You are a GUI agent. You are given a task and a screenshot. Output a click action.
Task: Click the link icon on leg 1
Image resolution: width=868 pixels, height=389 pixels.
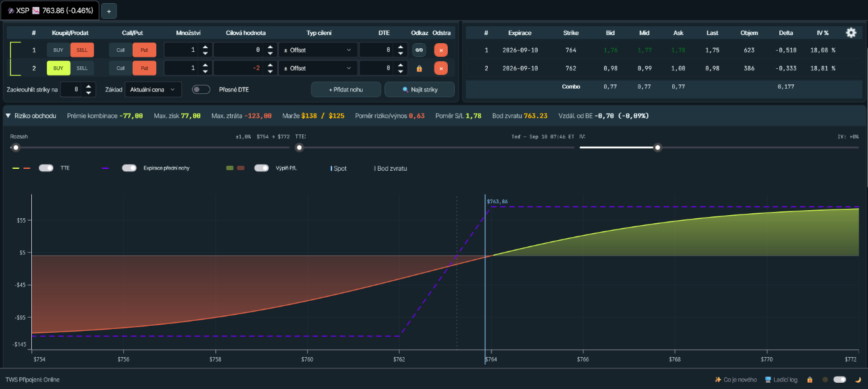pos(419,50)
